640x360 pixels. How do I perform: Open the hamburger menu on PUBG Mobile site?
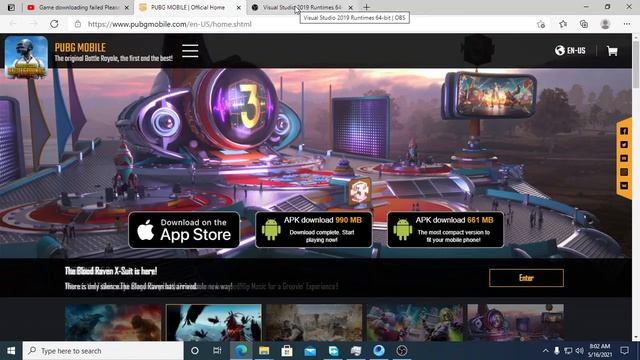(x=190, y=51)
